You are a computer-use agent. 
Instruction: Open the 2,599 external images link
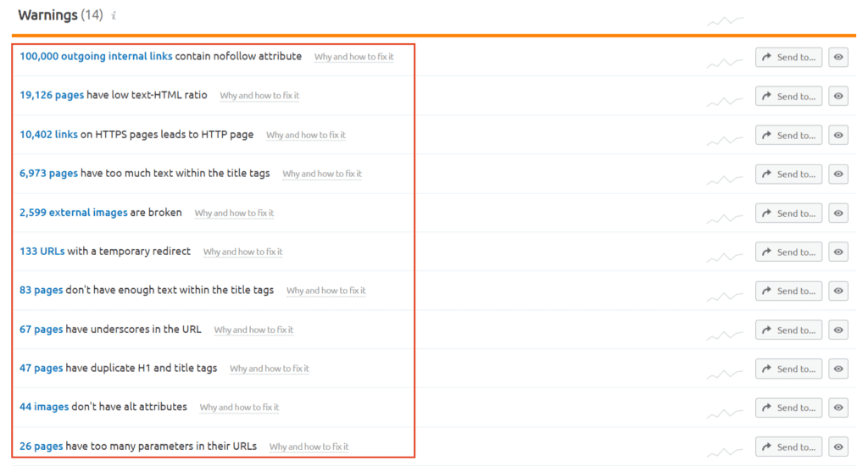(74, 213)
